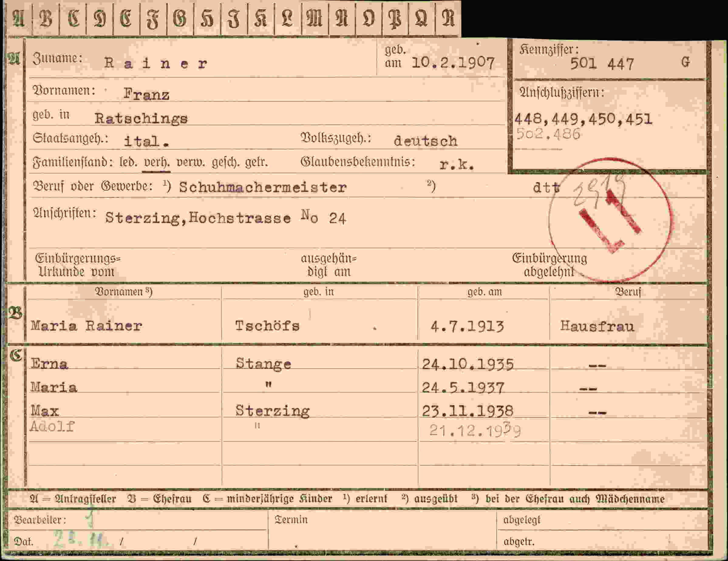Click the 'Beruf' column header
The height and width of the screenshot is (561, 728).
[628, 292]
